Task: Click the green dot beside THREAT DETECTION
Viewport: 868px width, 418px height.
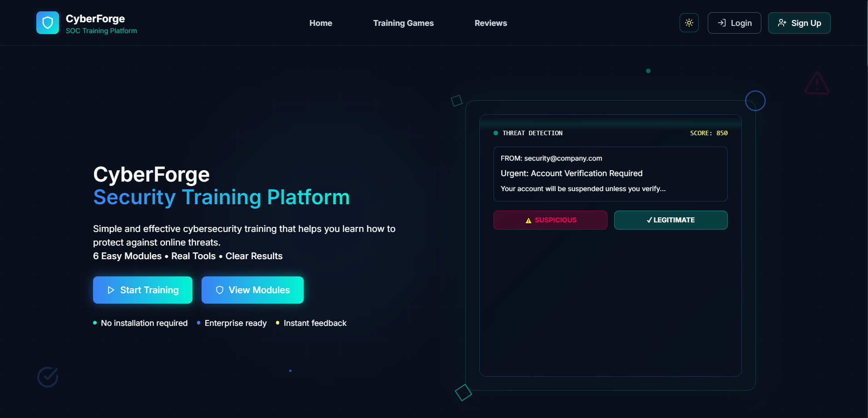Action: coord(496,133)
